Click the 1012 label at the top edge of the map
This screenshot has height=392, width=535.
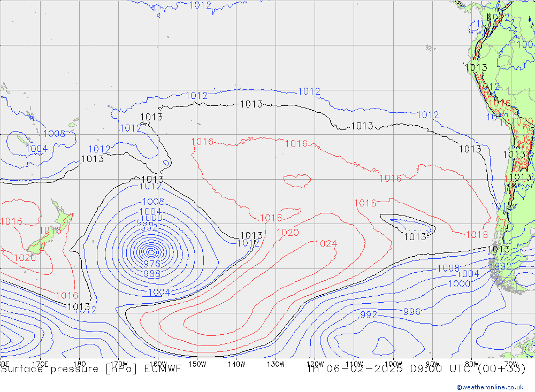200,5
